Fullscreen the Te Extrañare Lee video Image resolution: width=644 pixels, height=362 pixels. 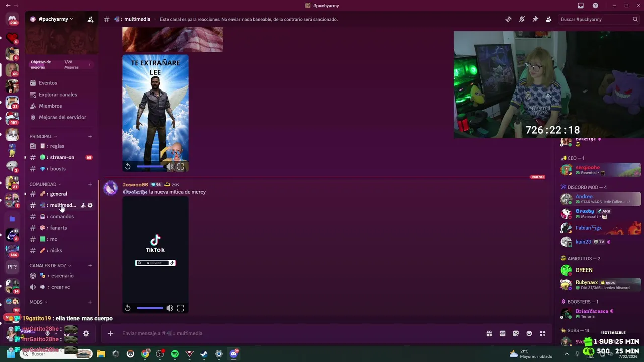181,166
